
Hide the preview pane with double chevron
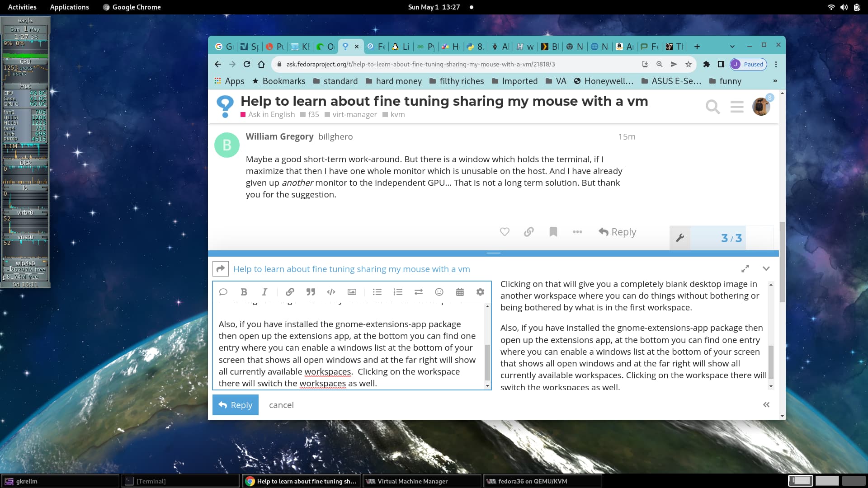click(766, 405)
